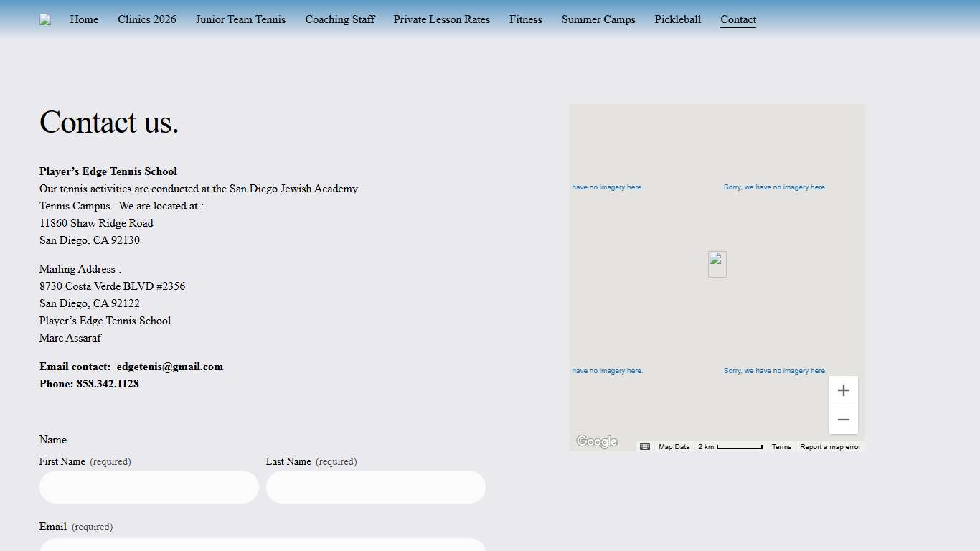
Task: View the Coaching Staff page
Action: click(339, 19)
